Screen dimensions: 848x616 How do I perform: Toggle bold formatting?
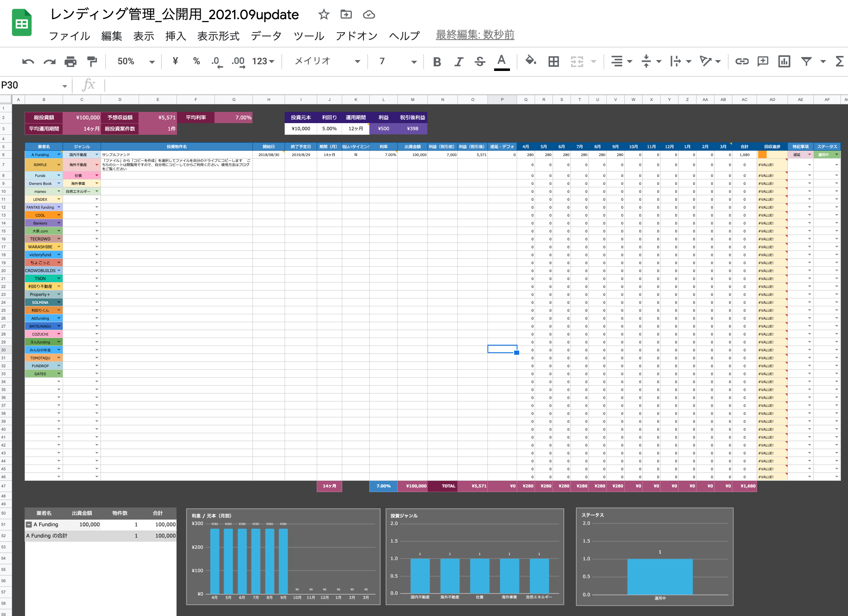click(x=437, y=62)
